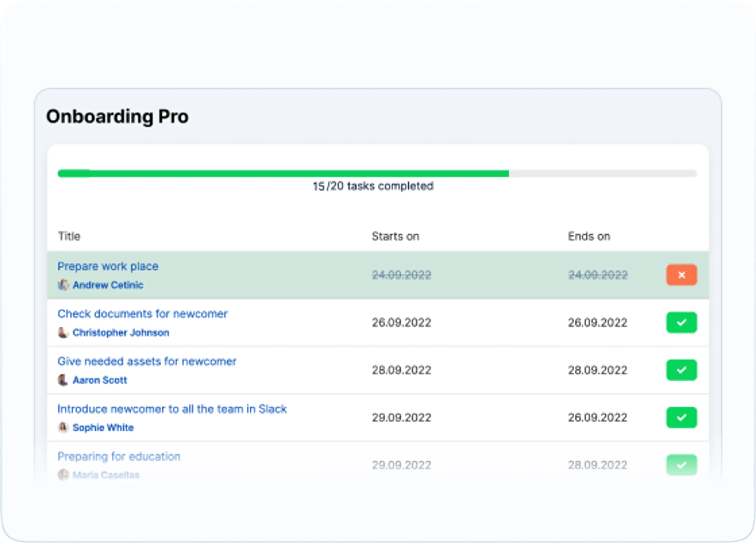Image resolution: width=756 pixels, height=543 pixels.
Task: Click the Onboarding Pro heading
Action: (x=117, y=117)
